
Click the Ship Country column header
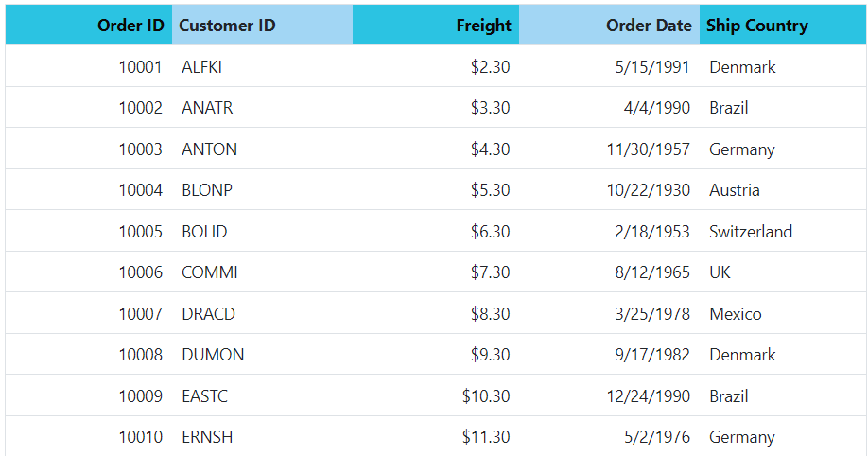pyautogui.click(x=783, y=25)
